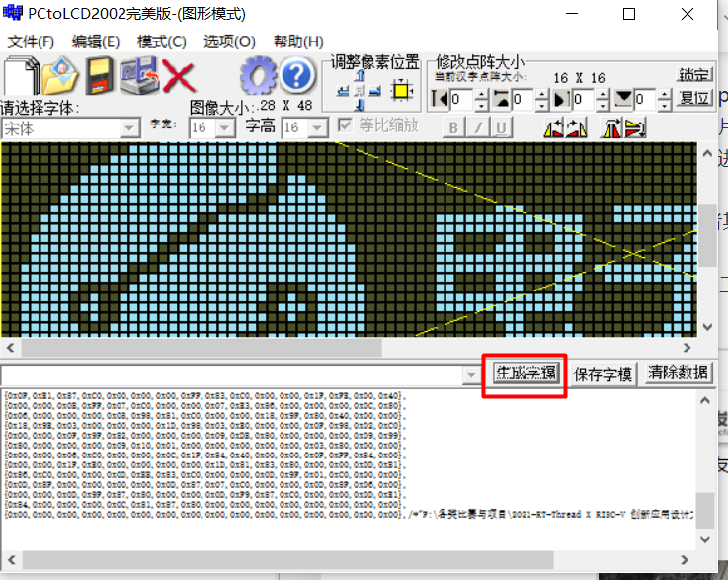Viewport: 728px width, 580px height.
Task: Open the 帮助(H) menu
Action: [298, 41]
